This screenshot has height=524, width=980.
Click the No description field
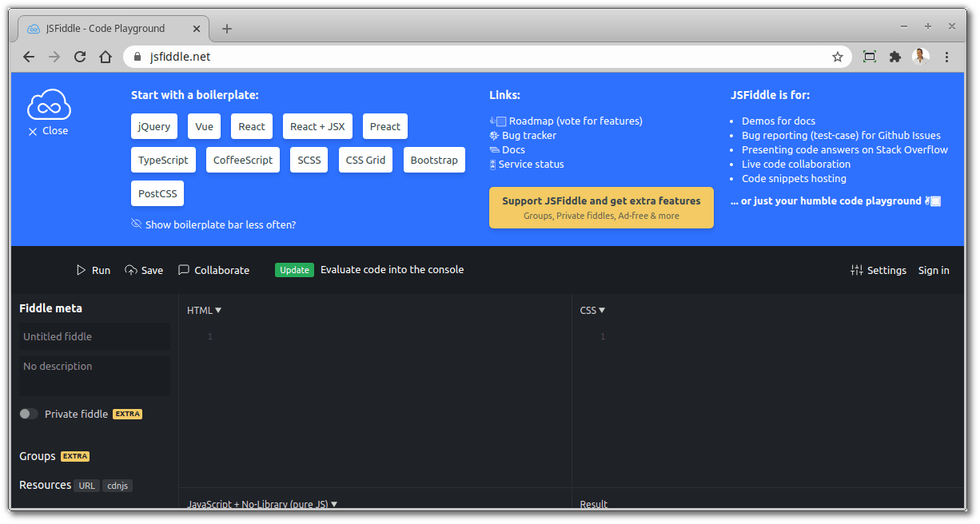pyautogui.click(x=94, y=376)
